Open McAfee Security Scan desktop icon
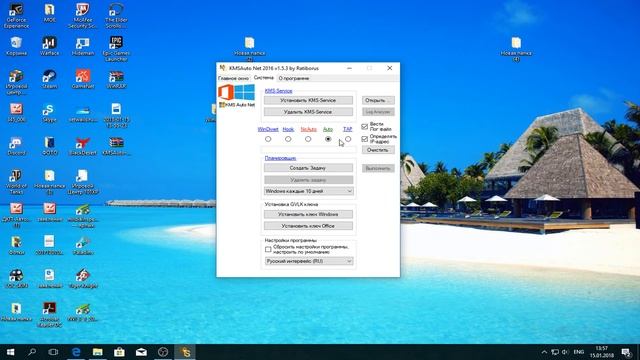The image size is (640, 360). (x=82, y=16)
